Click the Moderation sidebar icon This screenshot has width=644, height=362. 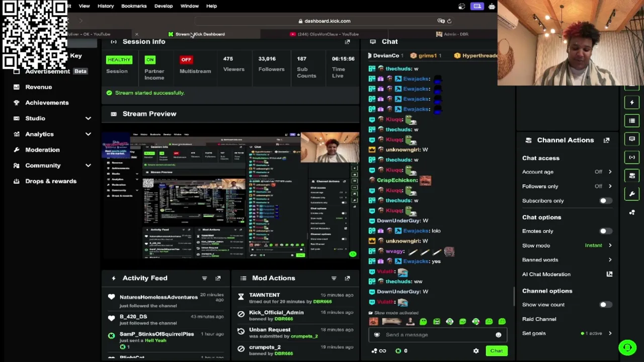point(17,150)
